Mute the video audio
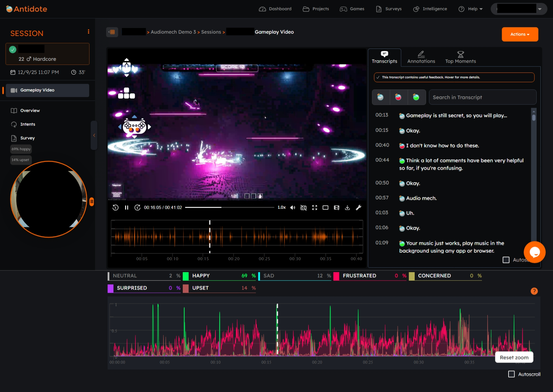This screenshot has width=553, height=392. pyautogui.click(x=293, y=207)
